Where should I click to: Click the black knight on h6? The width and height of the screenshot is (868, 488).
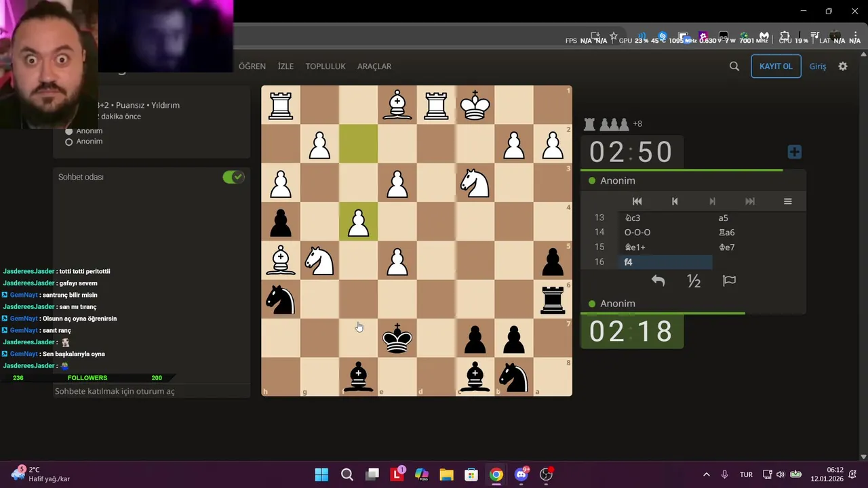281,299
